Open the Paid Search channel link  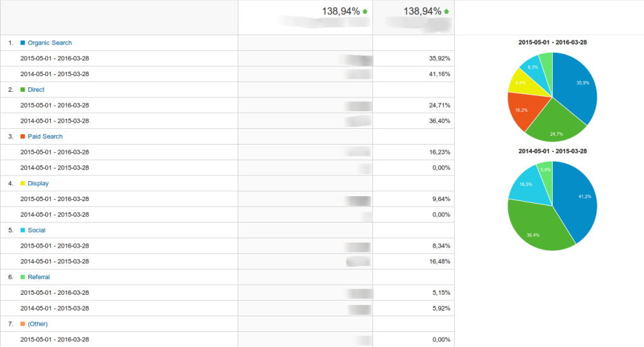45,136
